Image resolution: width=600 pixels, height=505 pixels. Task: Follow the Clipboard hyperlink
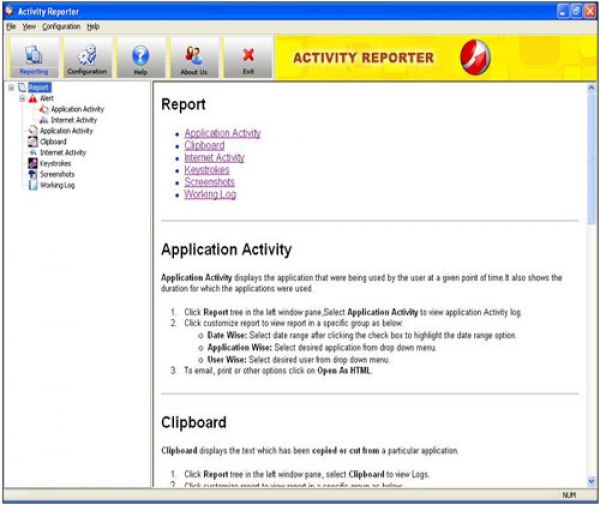(204, 145)
